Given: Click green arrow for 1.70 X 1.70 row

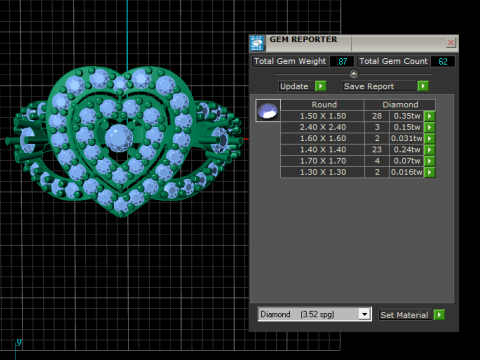Looking at the screenshot, I should point(429,161).
